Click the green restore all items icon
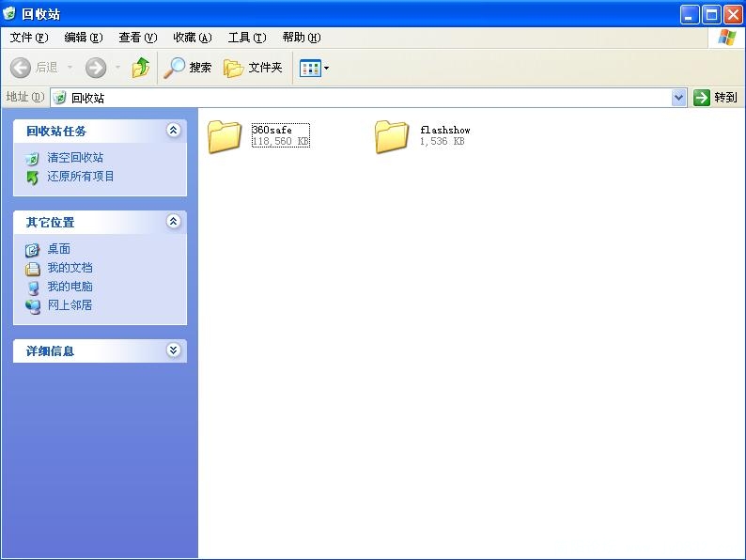Screen dimensions: 746x560 tap(32, 178)
